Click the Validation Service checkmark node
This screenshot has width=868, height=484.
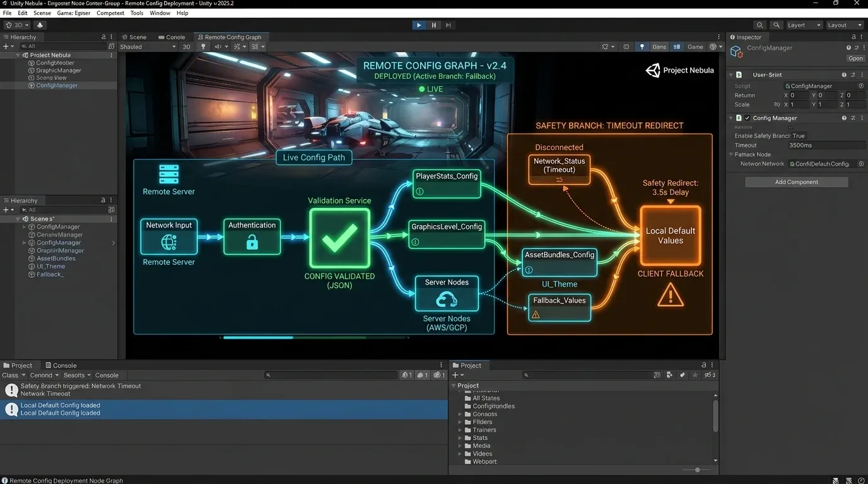click(339, 239)
